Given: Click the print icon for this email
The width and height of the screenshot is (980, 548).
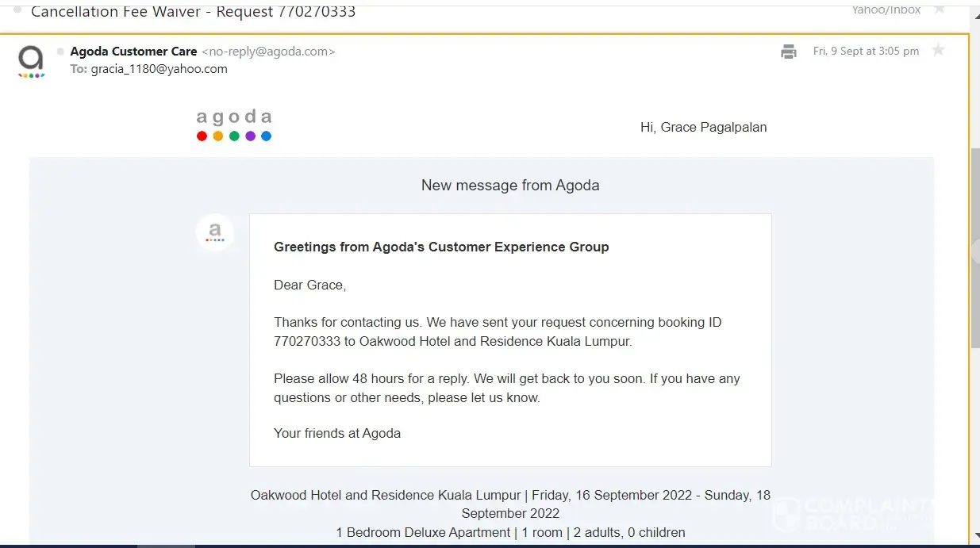Looking at the screenshot, I should coord(788,52).
